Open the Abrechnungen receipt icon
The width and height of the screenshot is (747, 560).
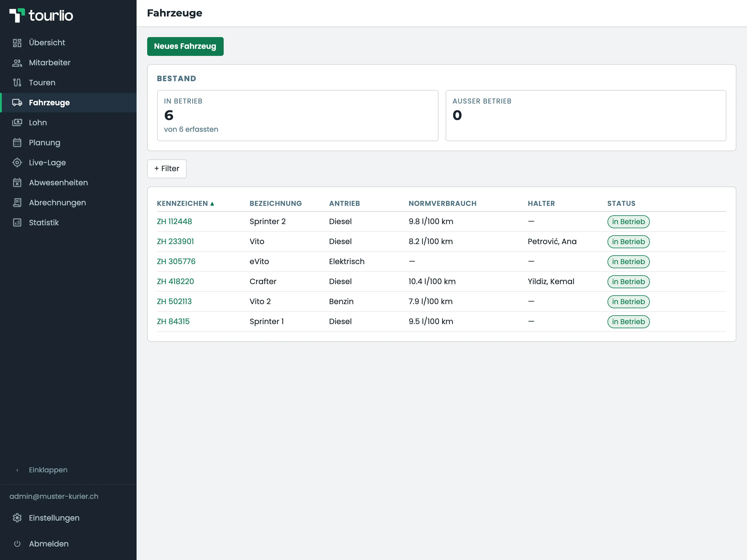pos(17,203)
